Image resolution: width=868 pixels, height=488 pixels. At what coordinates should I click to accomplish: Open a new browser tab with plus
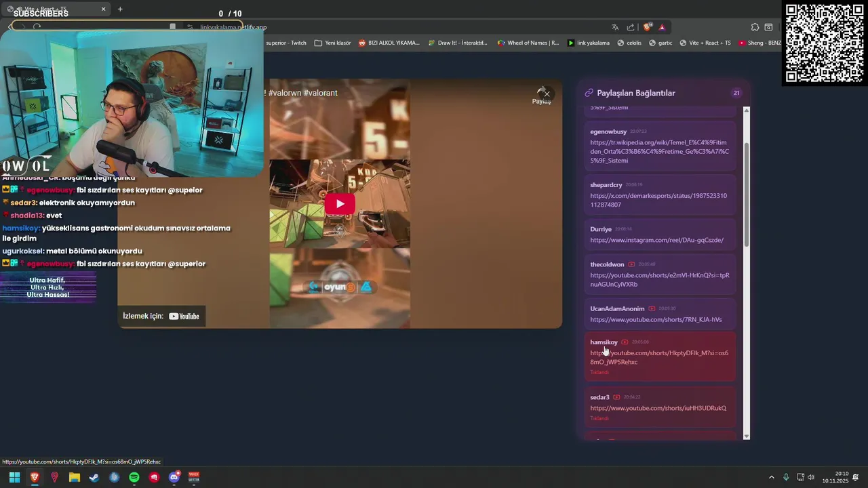pos(120,9)
